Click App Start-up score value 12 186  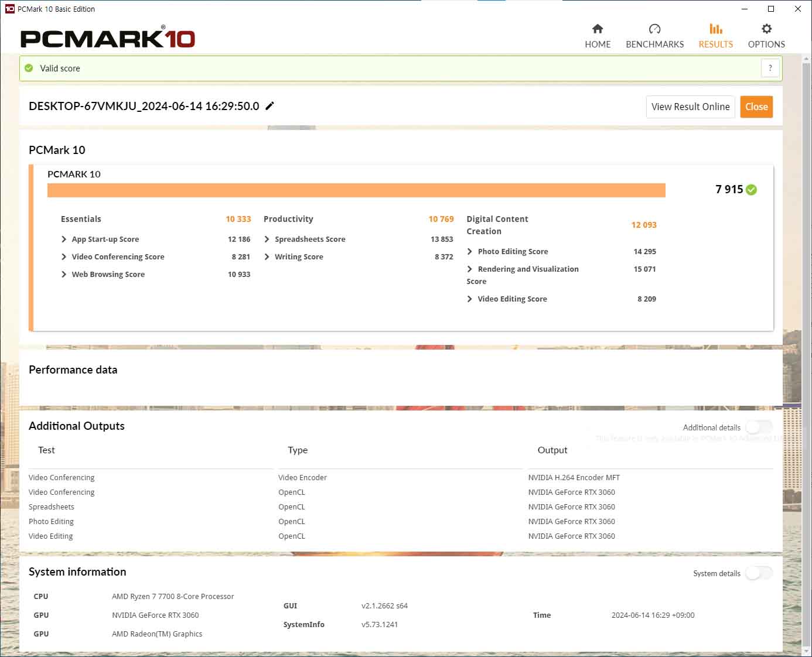(x=239, y=239)
